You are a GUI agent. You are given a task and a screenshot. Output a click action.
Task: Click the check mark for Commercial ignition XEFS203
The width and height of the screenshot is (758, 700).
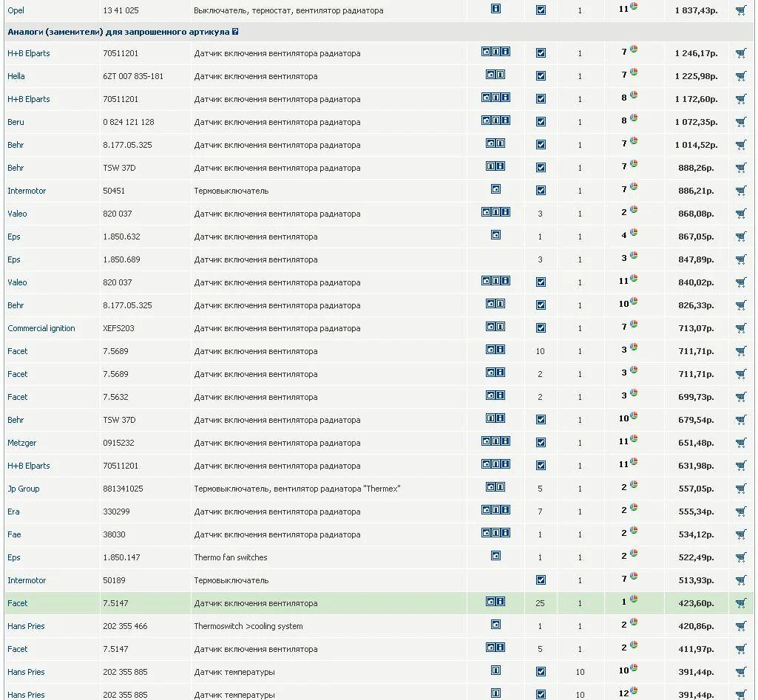click(541, 328)
